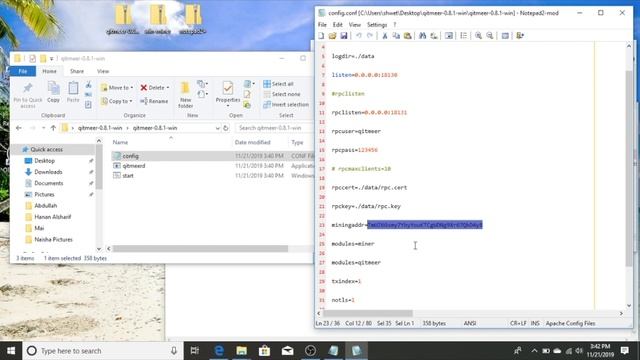Open Notepad2 Settings menu
This screenshot has height=360, width=640.
tap(377, 25)
